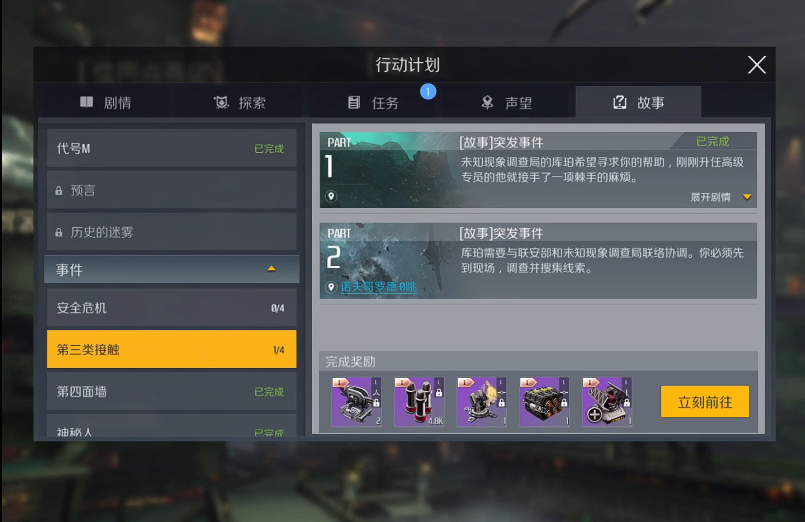Collapse the 事件 section arrow
The height and width of the screenshot is (522, 805).
(x=272, y=269)
